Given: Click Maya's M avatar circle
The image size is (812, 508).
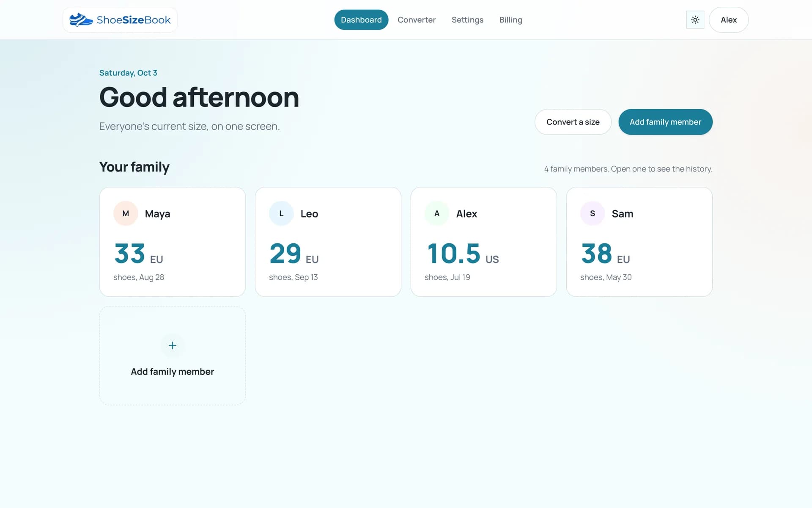Looking at the screenshot, I should point(126,213).
